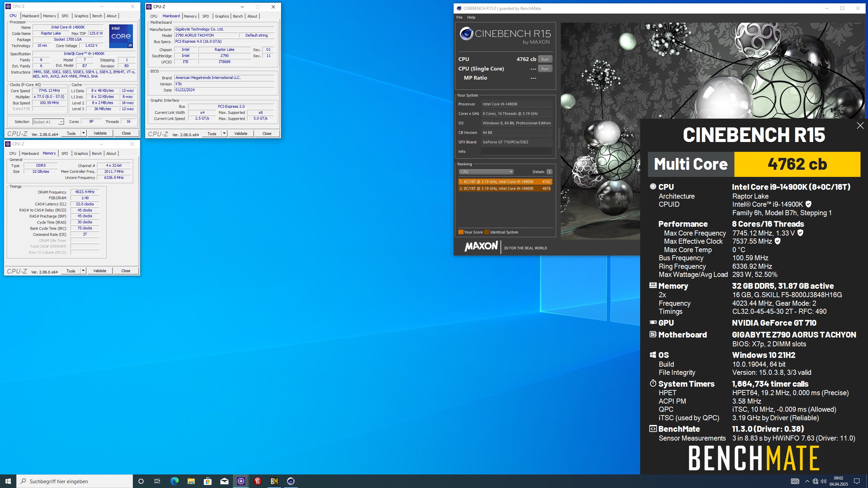This screenshot has height=488, width=868.
Task: Click the 4762 cb Multi Core score
Action: point(797,164)
